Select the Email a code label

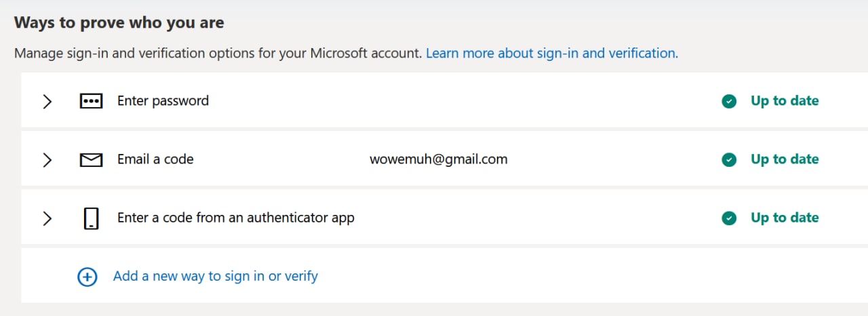point(155,159)
